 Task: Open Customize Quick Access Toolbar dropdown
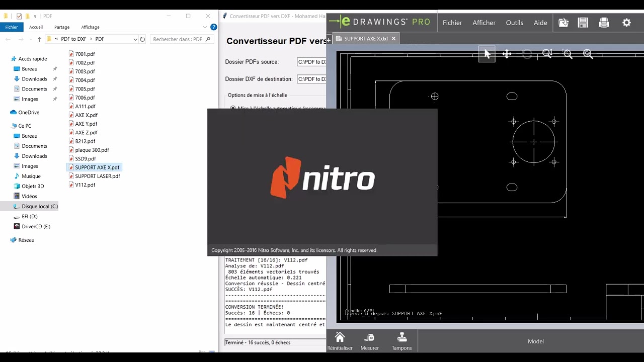(35, 16)
